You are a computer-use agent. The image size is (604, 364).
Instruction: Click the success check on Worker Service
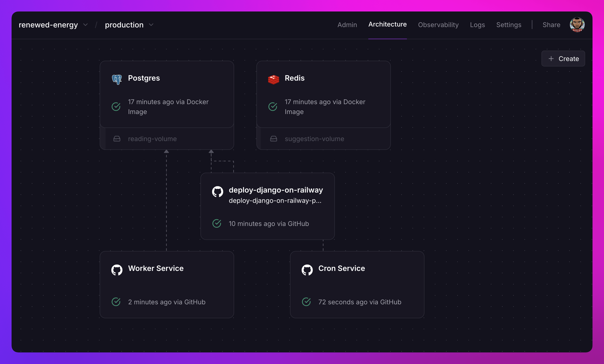click(116, 302)
